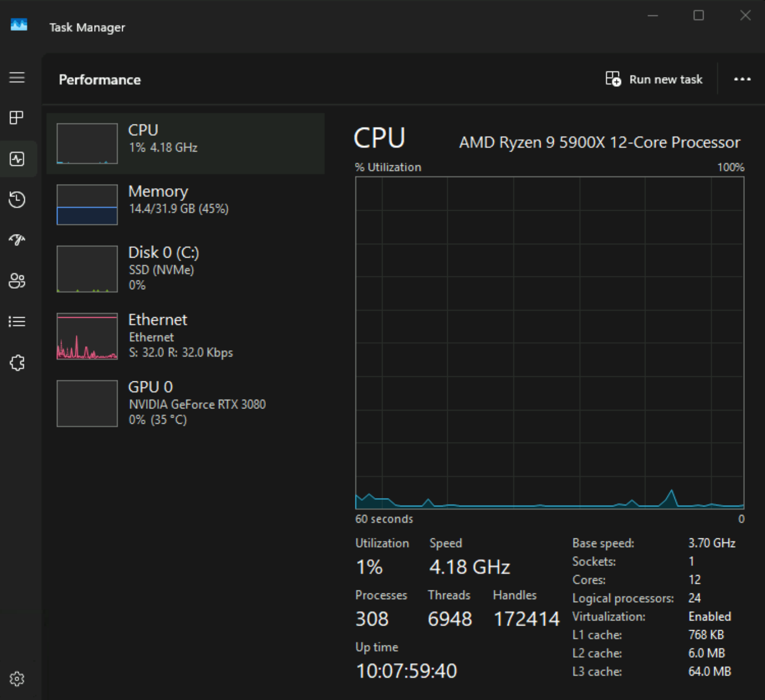Click the SSD (NVMe) disk type label
The image size is (765, 700).
point(161,269)
